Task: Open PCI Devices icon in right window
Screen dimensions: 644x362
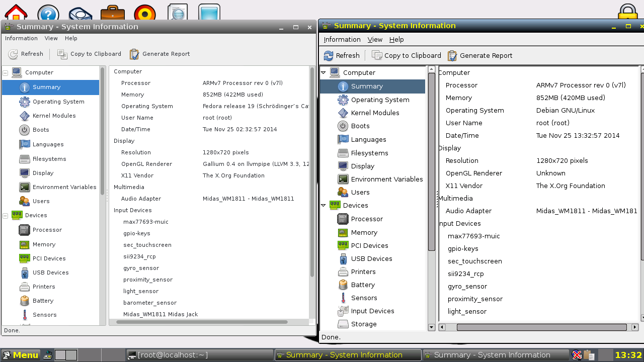Action: tap(343, 245)
